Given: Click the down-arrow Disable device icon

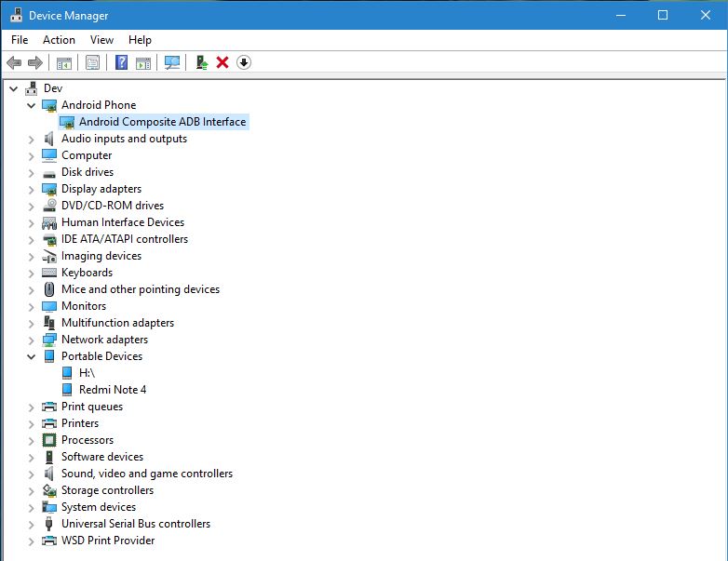Looking at the screenshot, I should [x=244, y=62].
